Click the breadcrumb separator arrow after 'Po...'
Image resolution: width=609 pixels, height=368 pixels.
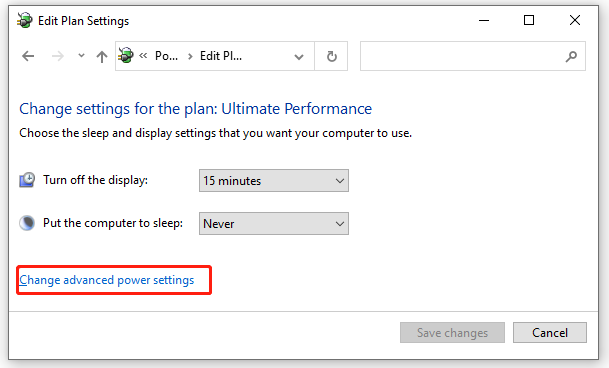point(190,57)
